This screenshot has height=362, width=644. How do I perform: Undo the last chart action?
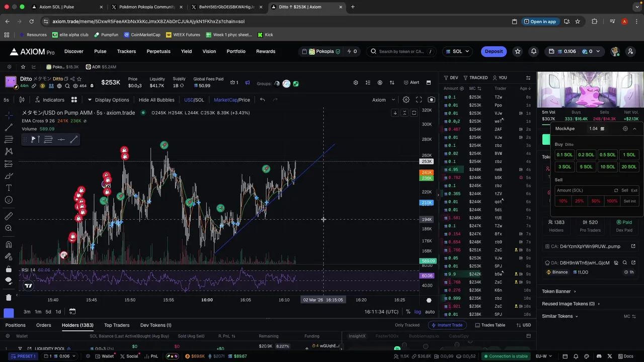[x=262, y=100]
